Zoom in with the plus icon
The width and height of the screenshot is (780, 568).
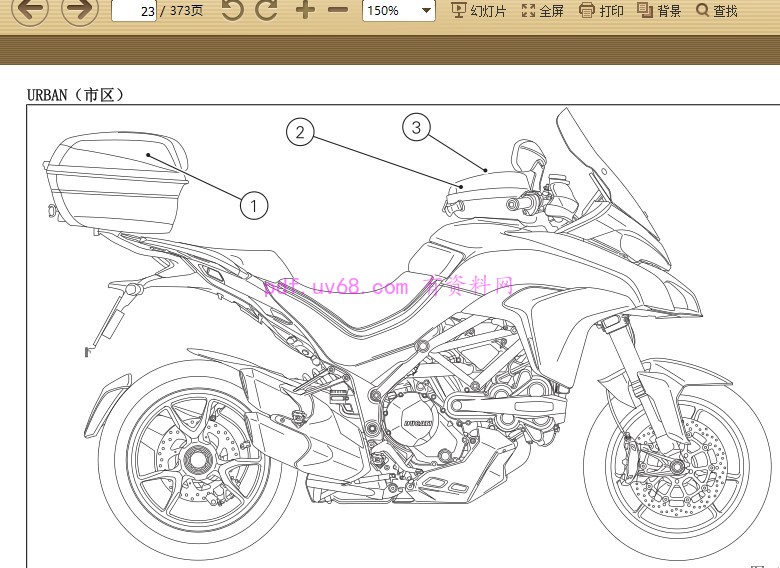pos(305,11)
